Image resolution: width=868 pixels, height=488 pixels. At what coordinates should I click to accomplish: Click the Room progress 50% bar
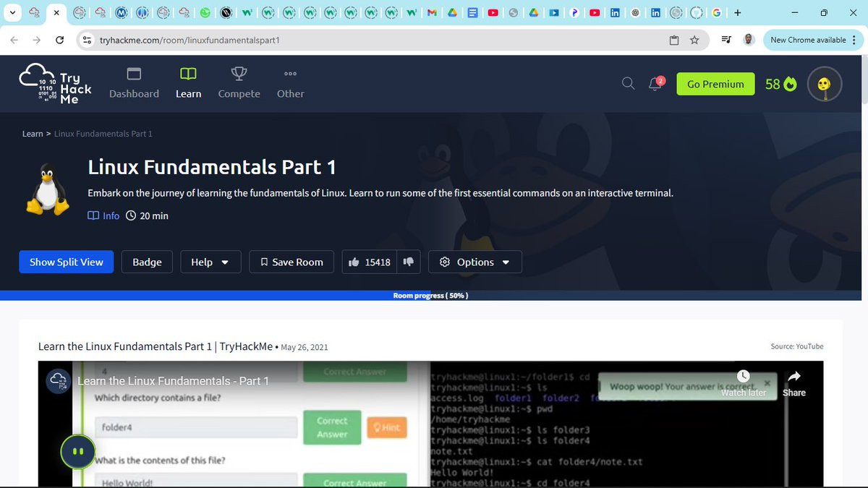(x=430, y=296)
